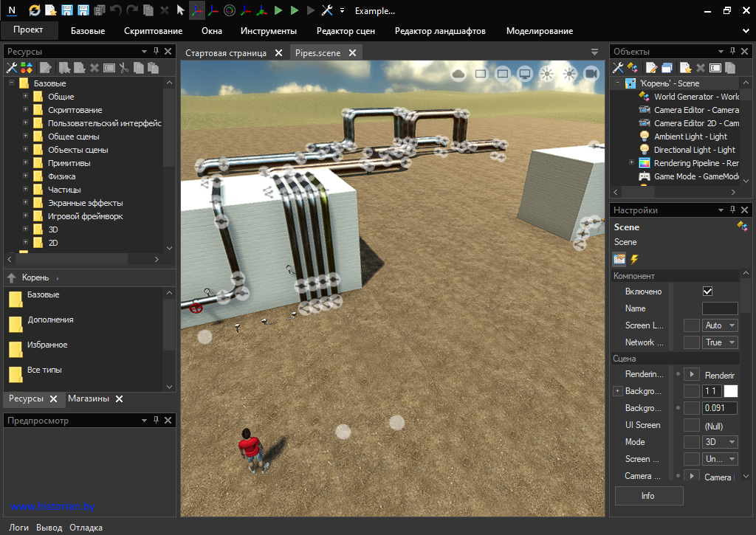756x535 pixels.
Task: Switch to the Стартовая страница tab
Action: click(225, 53)
